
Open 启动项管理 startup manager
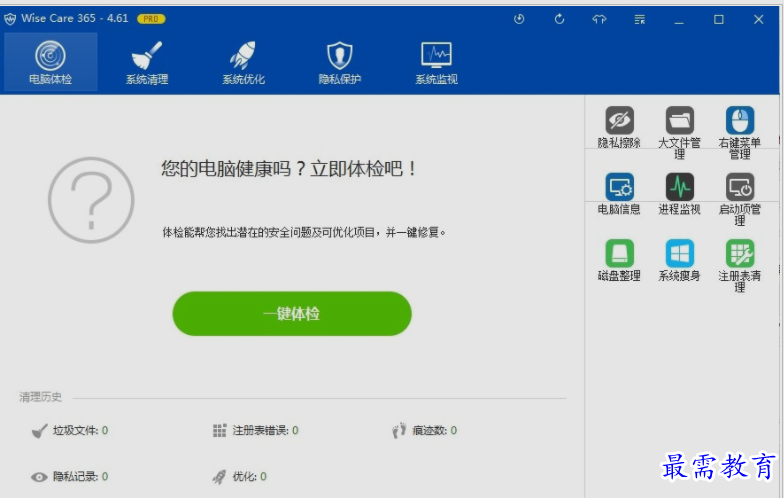(740, 199)
